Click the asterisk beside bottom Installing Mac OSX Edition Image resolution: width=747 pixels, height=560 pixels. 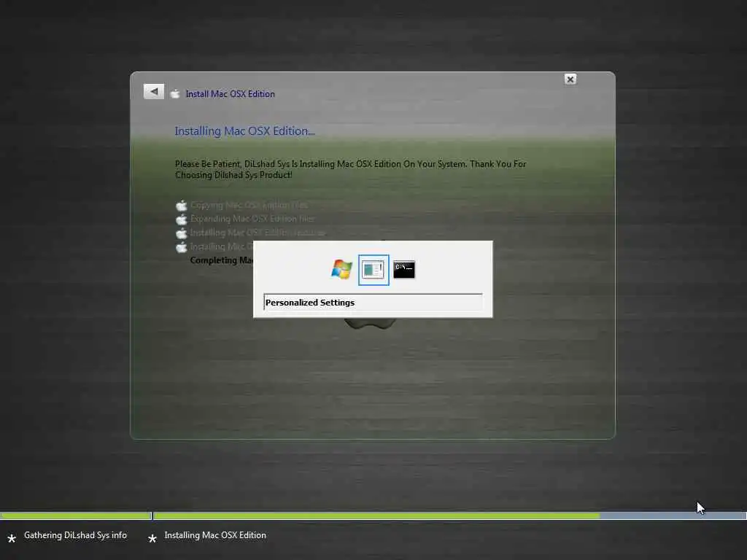152,539
